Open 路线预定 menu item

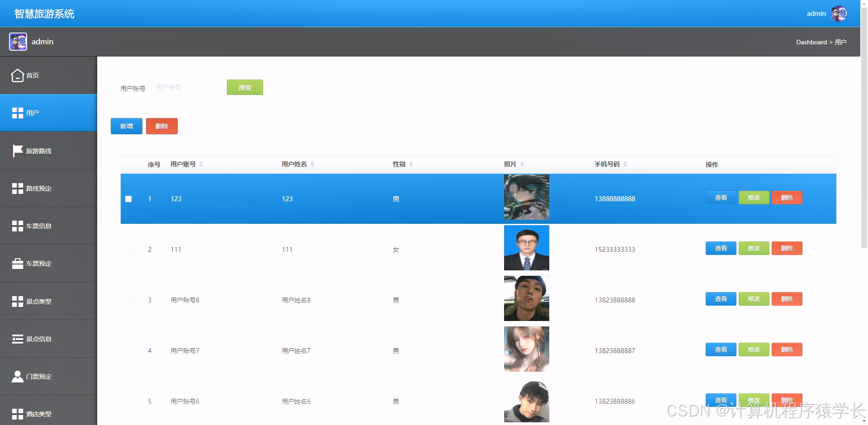[48, 189]
